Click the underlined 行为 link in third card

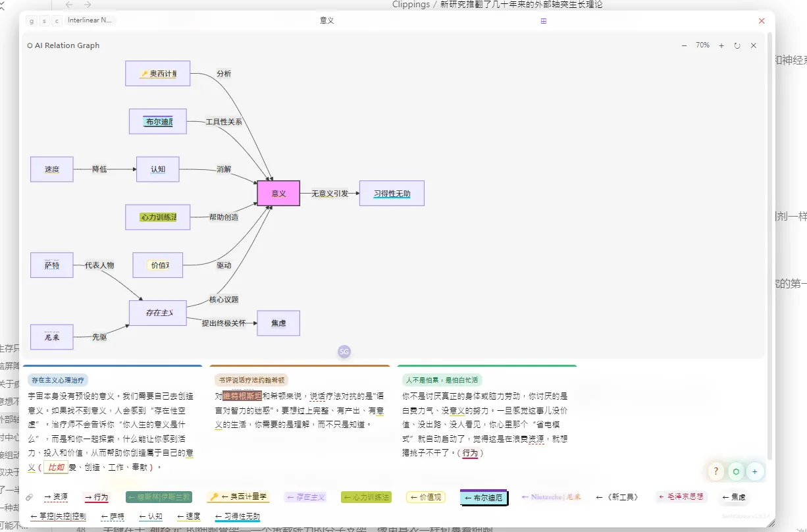[x=470, y=453]
